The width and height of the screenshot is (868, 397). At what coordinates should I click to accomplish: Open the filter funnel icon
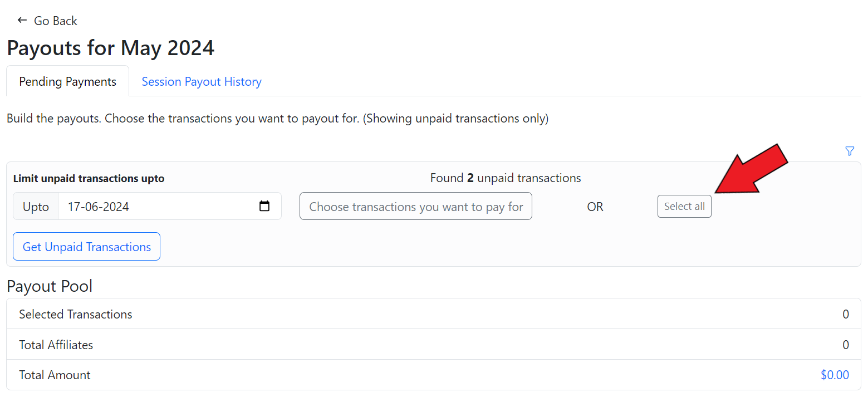click(x=850, y=151)
